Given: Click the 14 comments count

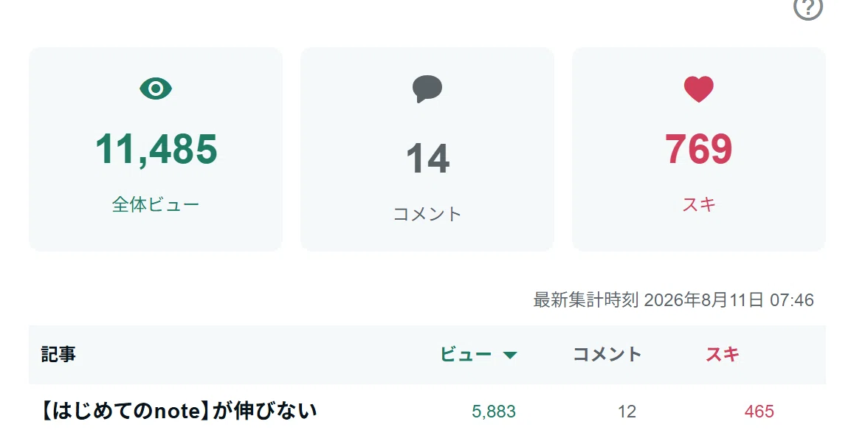Looking at the screenshot, I should [x=427, y=159].
